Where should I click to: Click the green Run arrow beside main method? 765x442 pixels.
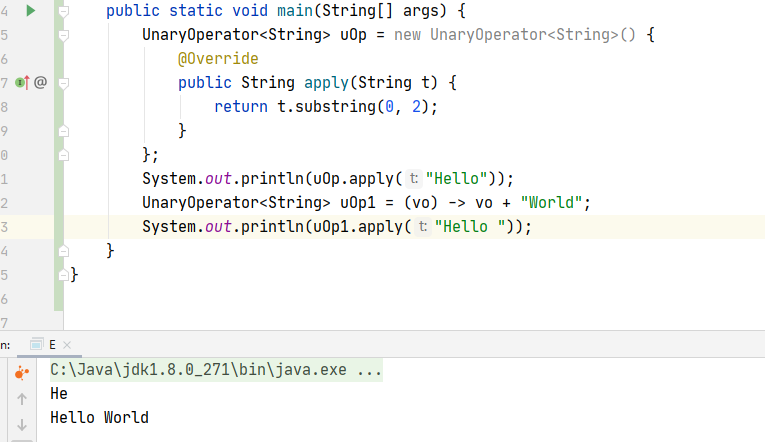pyautogui.click(x=30, y=11)
